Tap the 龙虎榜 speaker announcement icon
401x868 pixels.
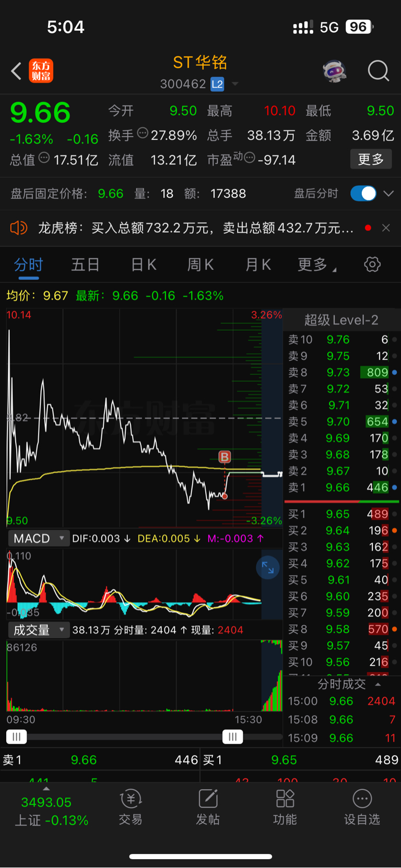pyautogui.click(x=19, y=228)
